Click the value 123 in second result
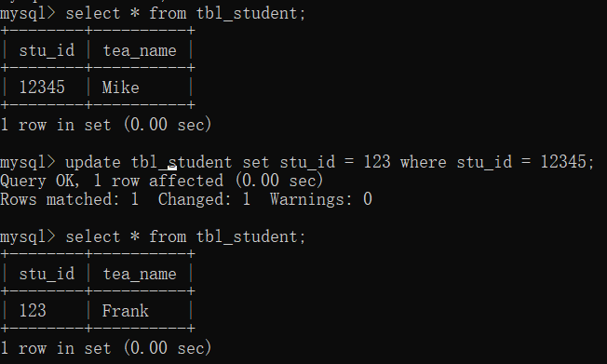Viewport: 607px width, 364px height. coord(33,311)
